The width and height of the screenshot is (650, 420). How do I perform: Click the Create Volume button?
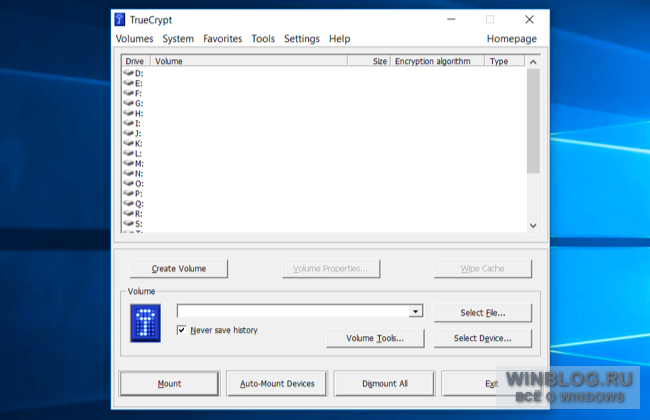(x=179, y=269)
